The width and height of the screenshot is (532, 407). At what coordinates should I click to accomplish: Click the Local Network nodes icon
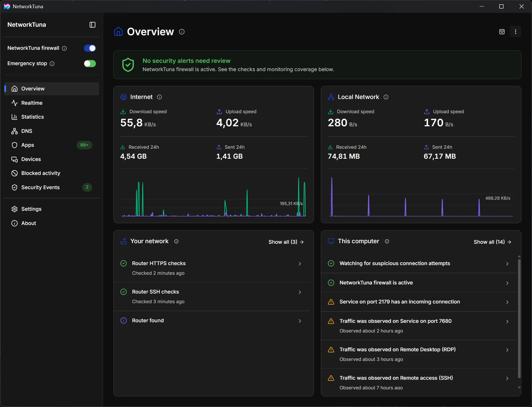(331, 97)
